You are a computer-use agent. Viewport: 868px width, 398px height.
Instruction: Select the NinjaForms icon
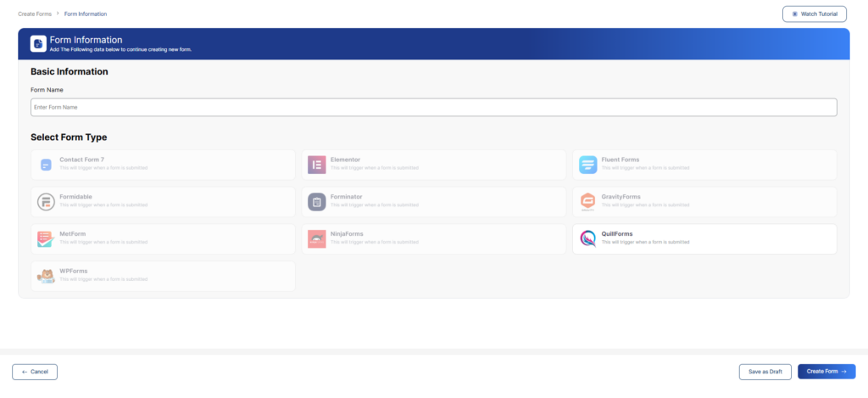point(316,239)
